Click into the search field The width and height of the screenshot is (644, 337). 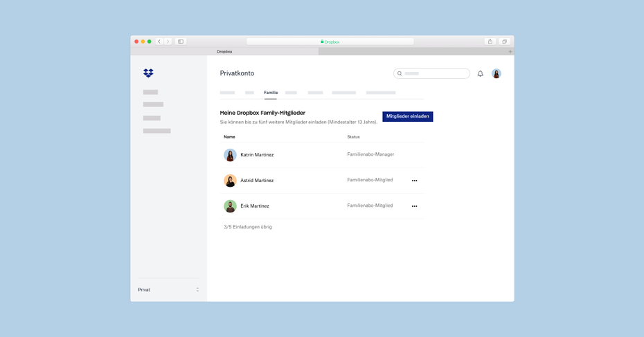click(431, 73)
